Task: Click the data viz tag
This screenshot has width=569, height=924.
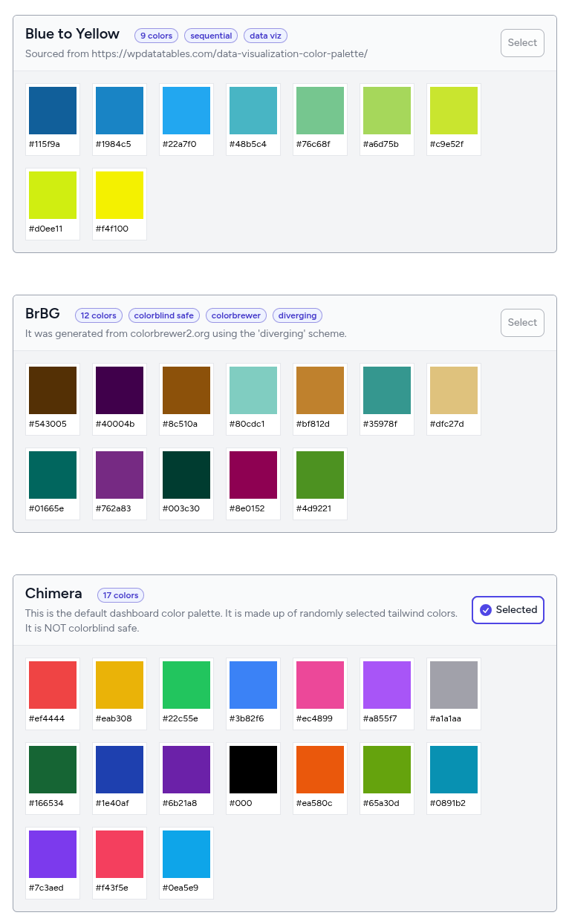Action: click(265, 36)
